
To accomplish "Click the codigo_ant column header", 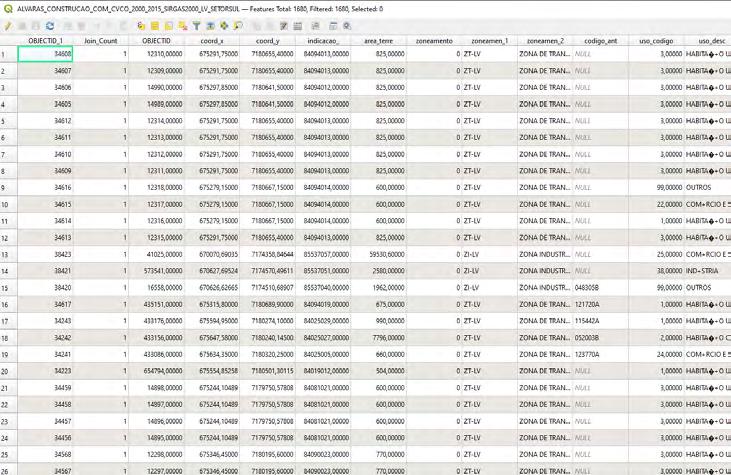I will (x=600, y=41).
